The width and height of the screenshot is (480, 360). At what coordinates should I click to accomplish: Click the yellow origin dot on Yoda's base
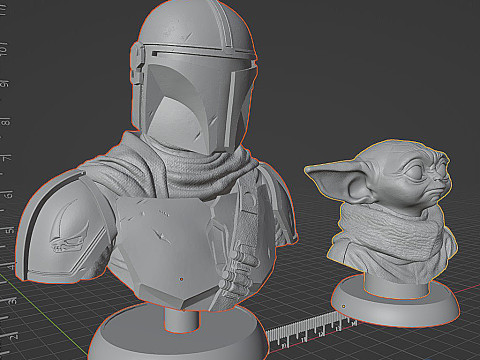[344, 306]
